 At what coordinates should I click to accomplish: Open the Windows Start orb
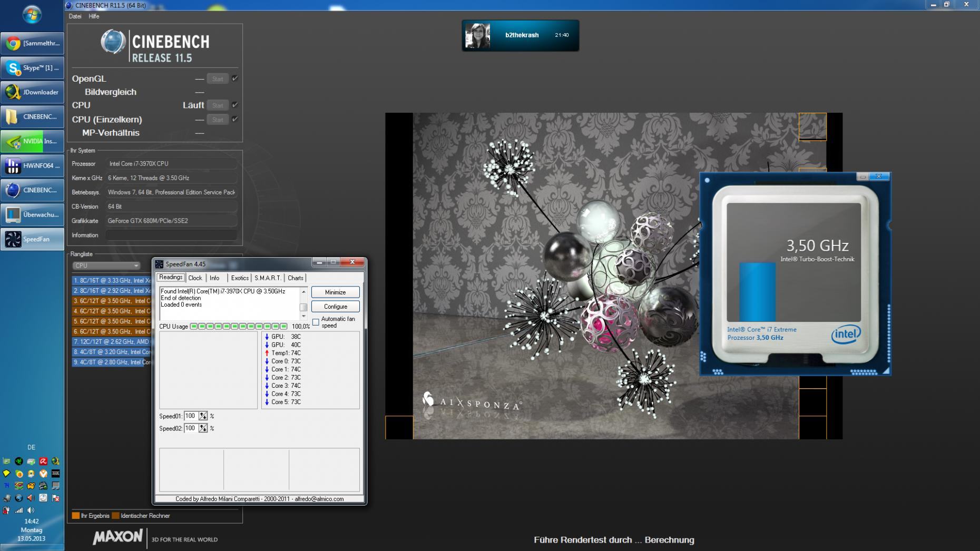(x=32, y=14)
